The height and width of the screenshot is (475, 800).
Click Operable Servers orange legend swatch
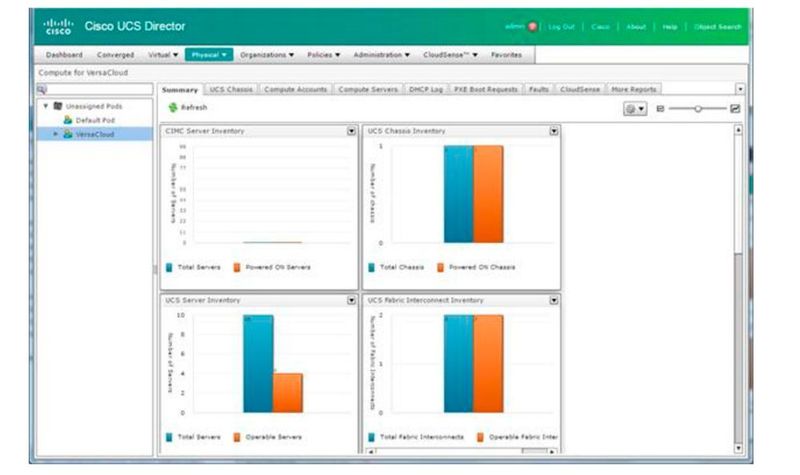tap(237, 437)
